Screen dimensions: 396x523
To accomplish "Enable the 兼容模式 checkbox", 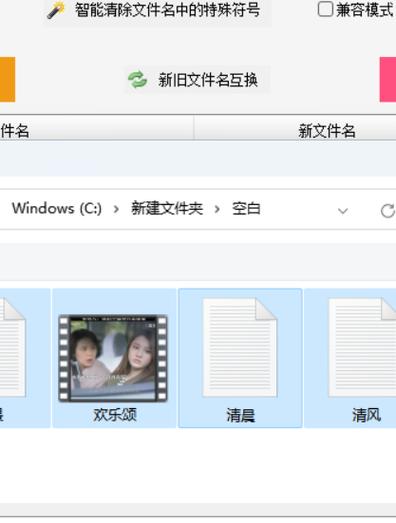I will (325, 9).
